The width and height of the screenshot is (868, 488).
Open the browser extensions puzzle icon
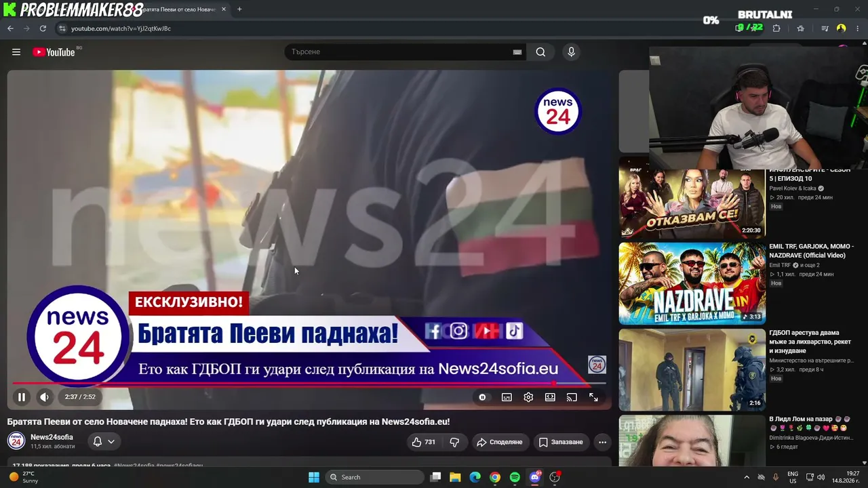776,28
